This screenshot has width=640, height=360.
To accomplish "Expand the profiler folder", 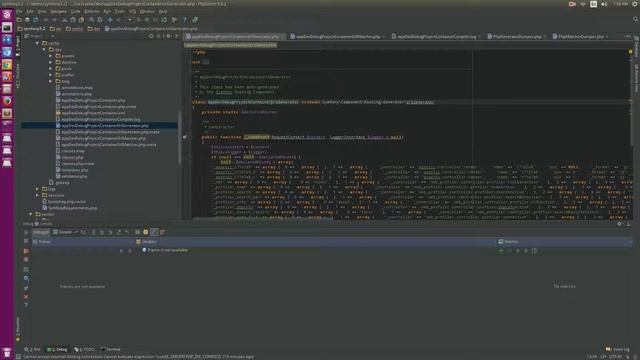I will pos(51,75).
